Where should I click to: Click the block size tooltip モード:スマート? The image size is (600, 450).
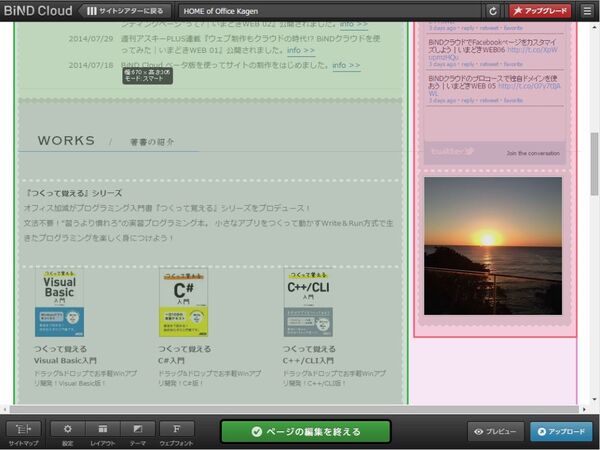pyautogui.click(x=147, y=75)
